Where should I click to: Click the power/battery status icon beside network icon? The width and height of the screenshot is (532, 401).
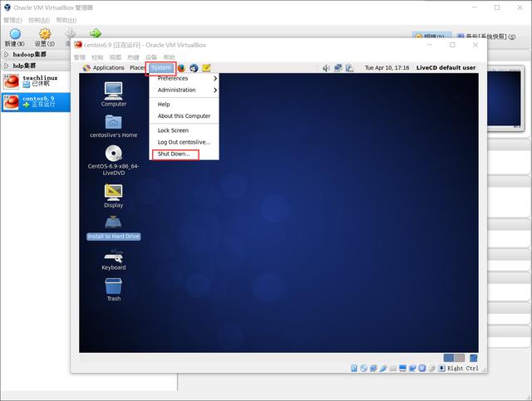[x=349, y=68]
